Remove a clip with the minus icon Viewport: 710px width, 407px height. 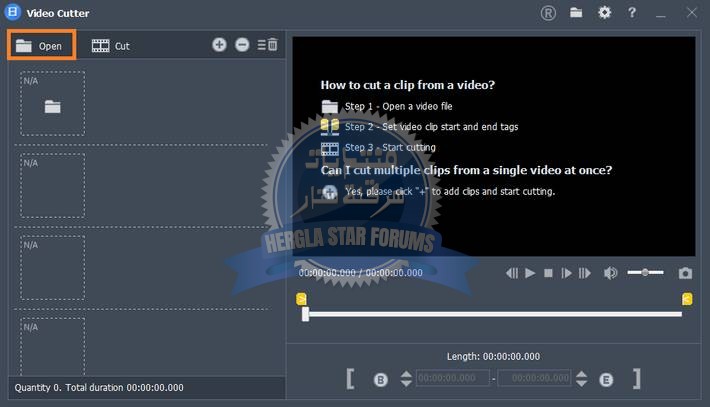click(x=242, y=45)
